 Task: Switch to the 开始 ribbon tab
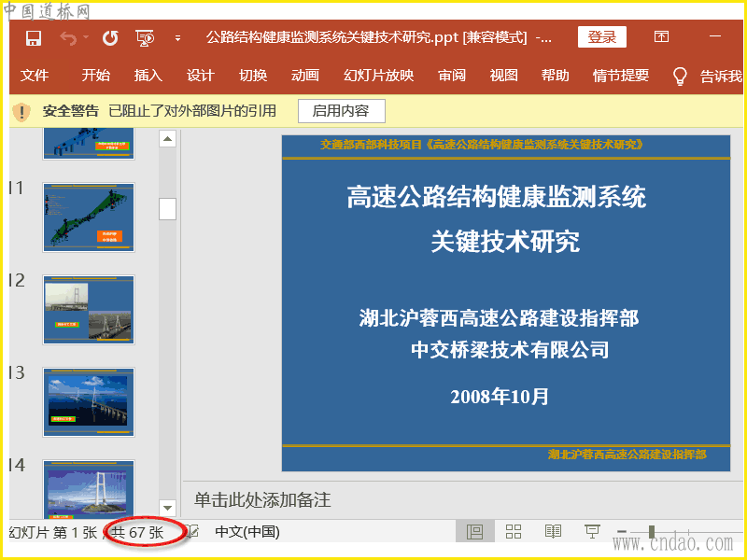point(96,76)
